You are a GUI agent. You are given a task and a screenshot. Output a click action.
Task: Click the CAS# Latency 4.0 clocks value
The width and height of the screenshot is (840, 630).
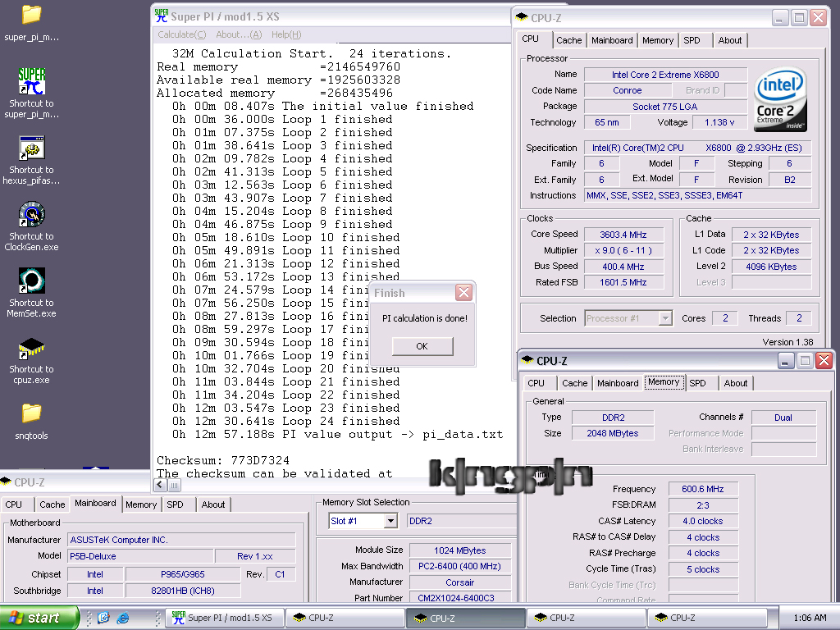coord(703,521)
